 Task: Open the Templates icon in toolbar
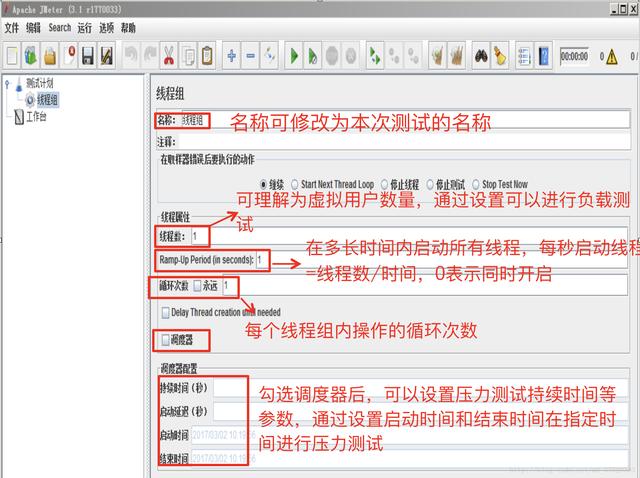click(x=31, y=56)
